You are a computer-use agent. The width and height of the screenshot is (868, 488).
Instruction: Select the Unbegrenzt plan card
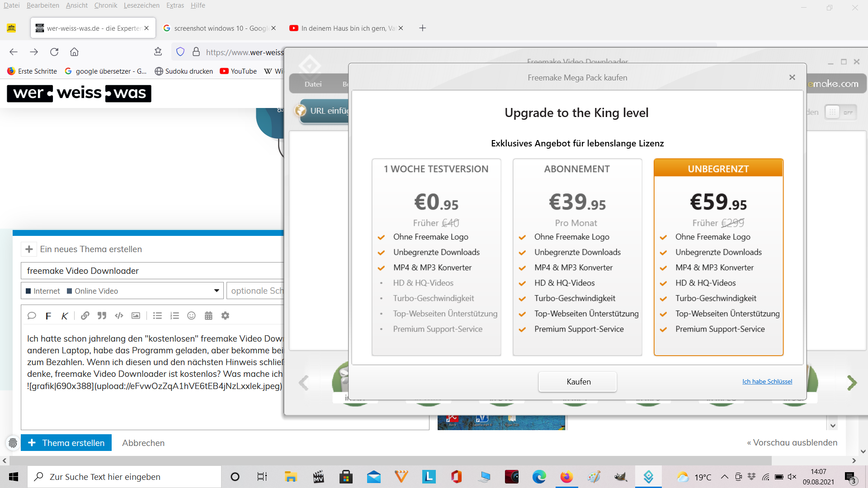click(x=718, y=257)
